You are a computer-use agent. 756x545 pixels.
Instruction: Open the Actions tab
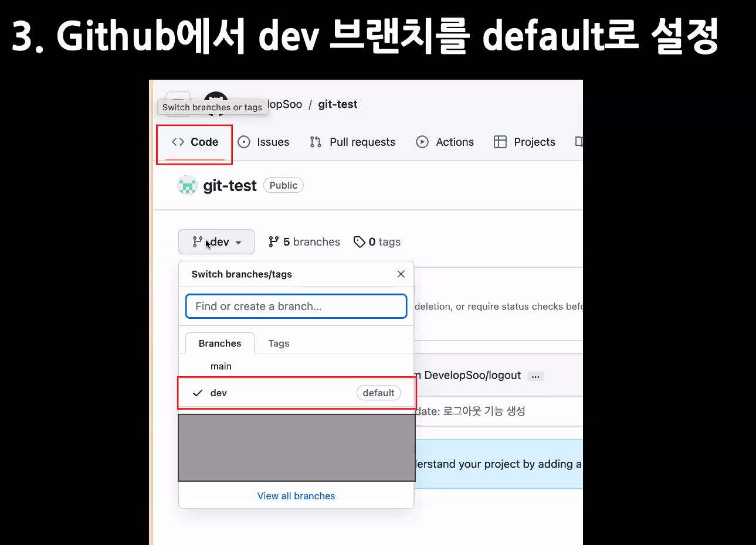445,142
